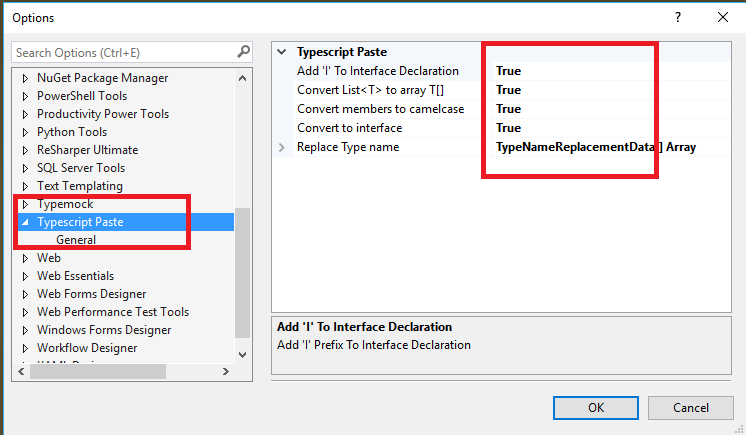Toggle True value for Add 'I' declaration
This screenshot has width=746, height=435.
click(x=508, y=71)
